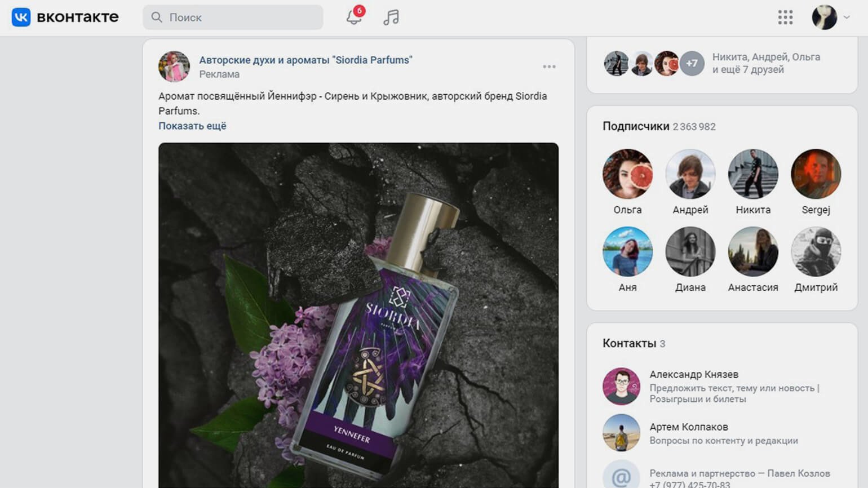868x488 pixels.
Task: Open subscriber Никита's avatar
Action: tap(753, 174)
